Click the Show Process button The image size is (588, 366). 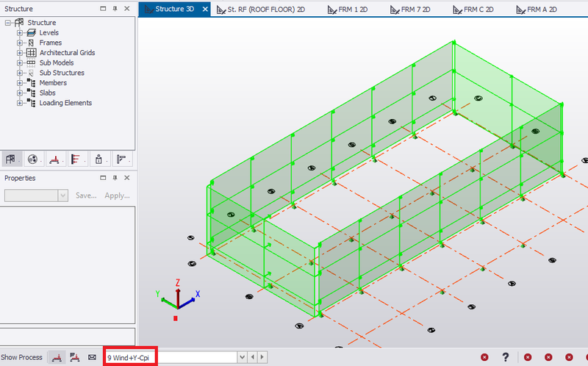click(x=21, y=357)
